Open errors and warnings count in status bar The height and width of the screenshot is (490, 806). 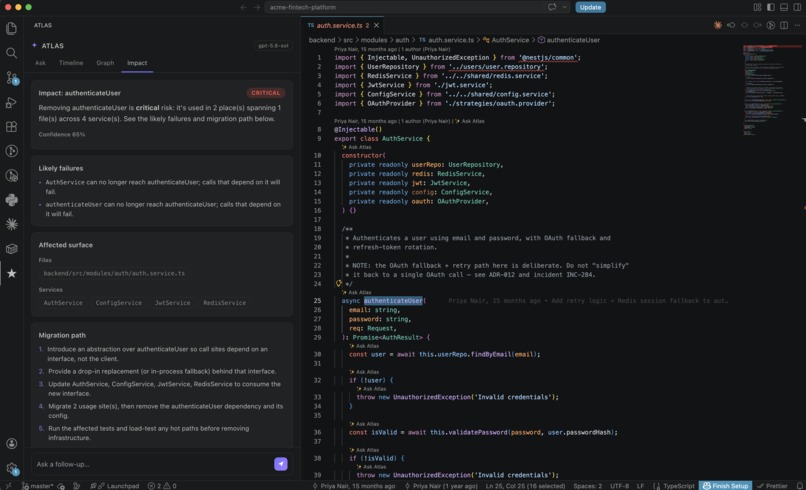coord(162,486)
